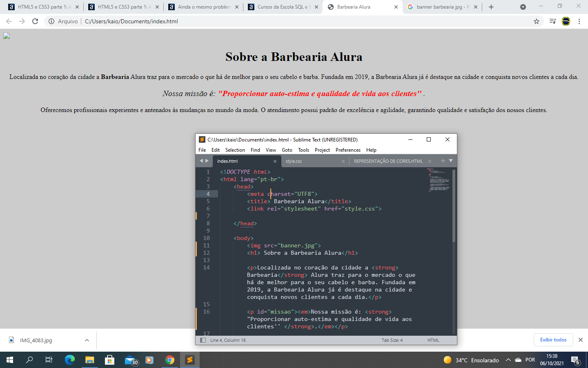Click Sublime vertical scrollbar

click(454, 206)
